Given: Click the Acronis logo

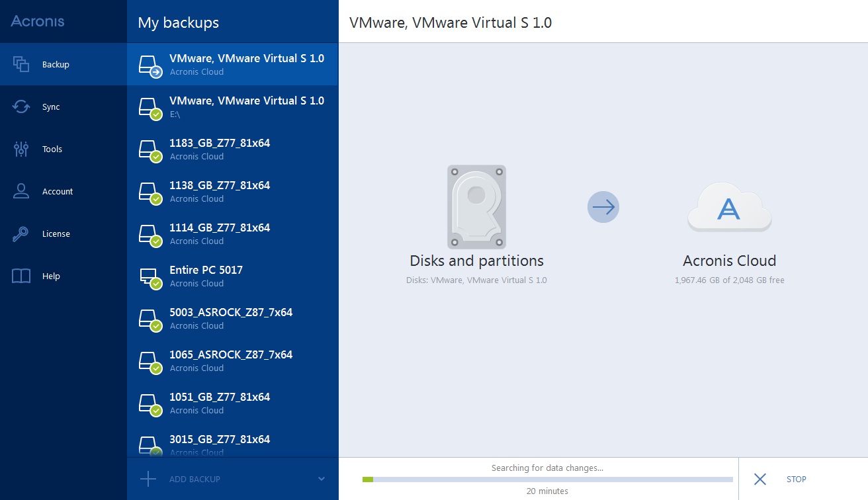Looking at the screenshot, I should (38, 21).
